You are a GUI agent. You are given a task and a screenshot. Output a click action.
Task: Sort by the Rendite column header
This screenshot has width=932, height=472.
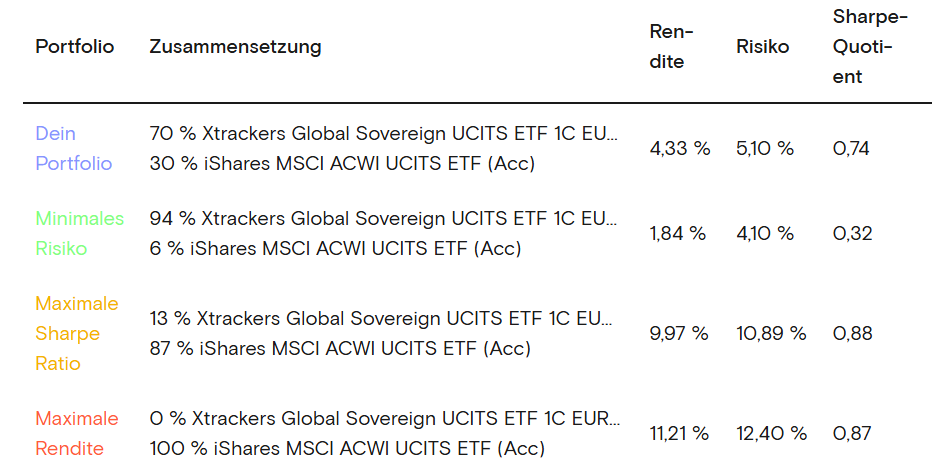pos(667,47)
